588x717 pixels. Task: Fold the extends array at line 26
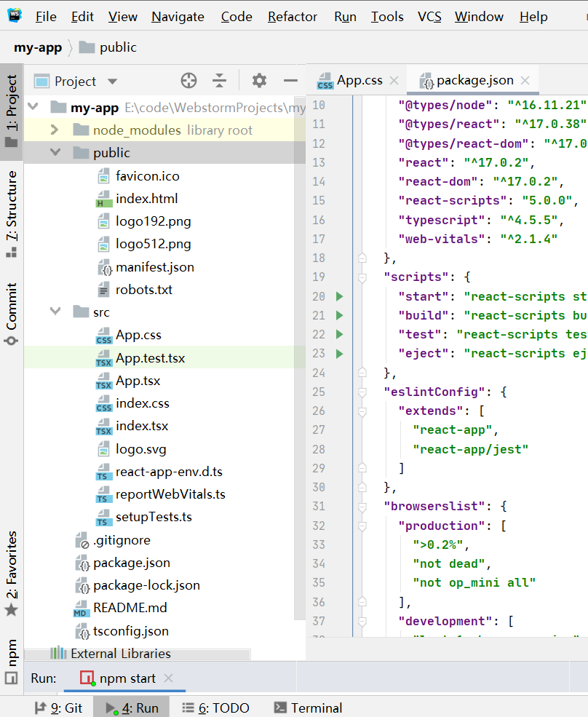(362, 411)
